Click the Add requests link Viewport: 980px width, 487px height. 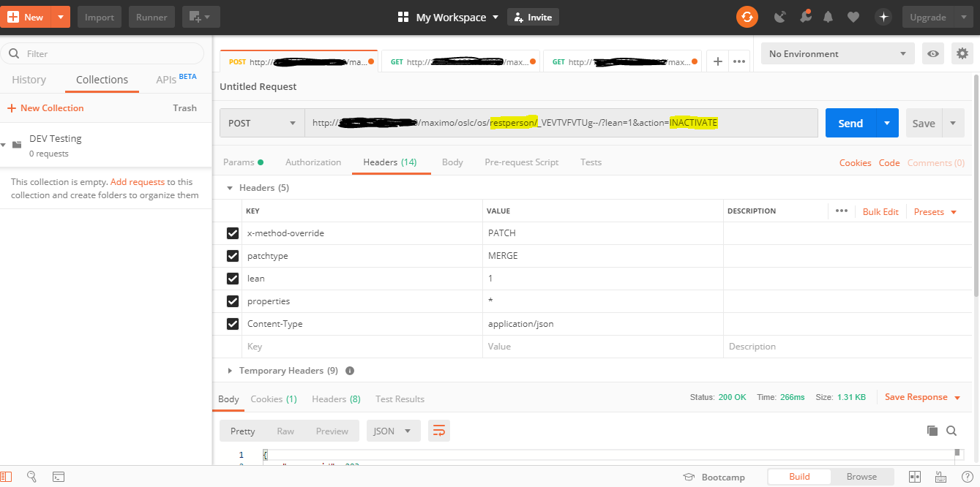point(138,181)
